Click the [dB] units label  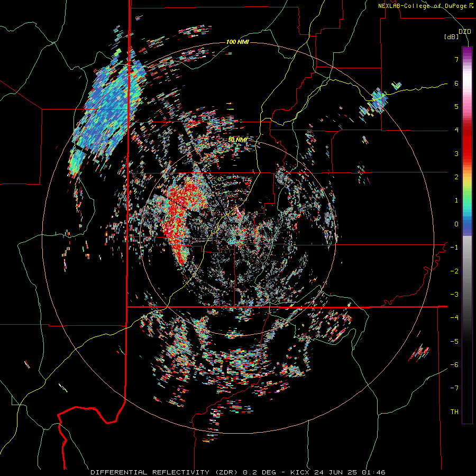click(x=452, y=37)
